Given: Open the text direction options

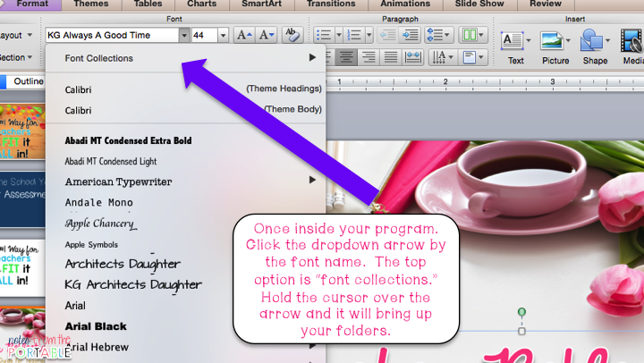Looking at the screenshot, I should click(443, 57).
